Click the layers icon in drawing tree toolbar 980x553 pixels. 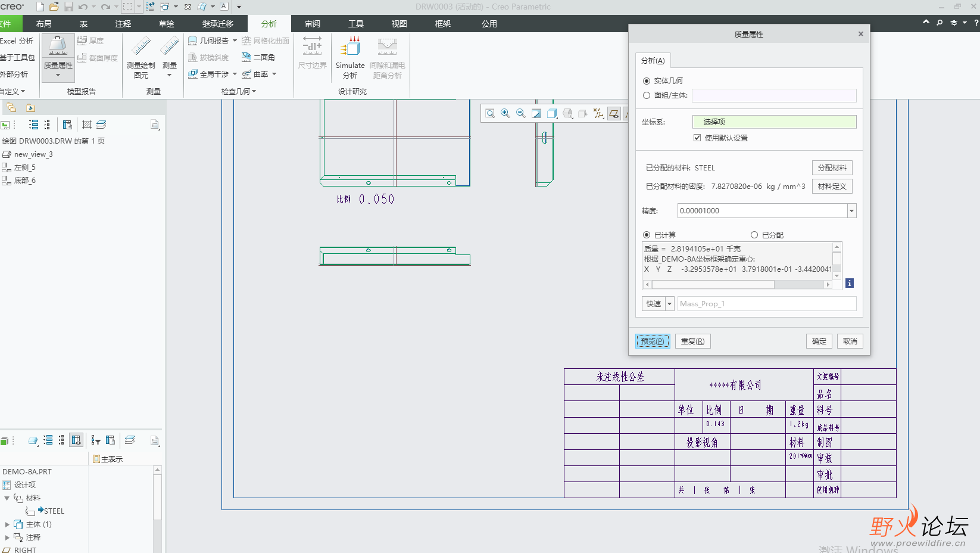click(x=102, y=125)
